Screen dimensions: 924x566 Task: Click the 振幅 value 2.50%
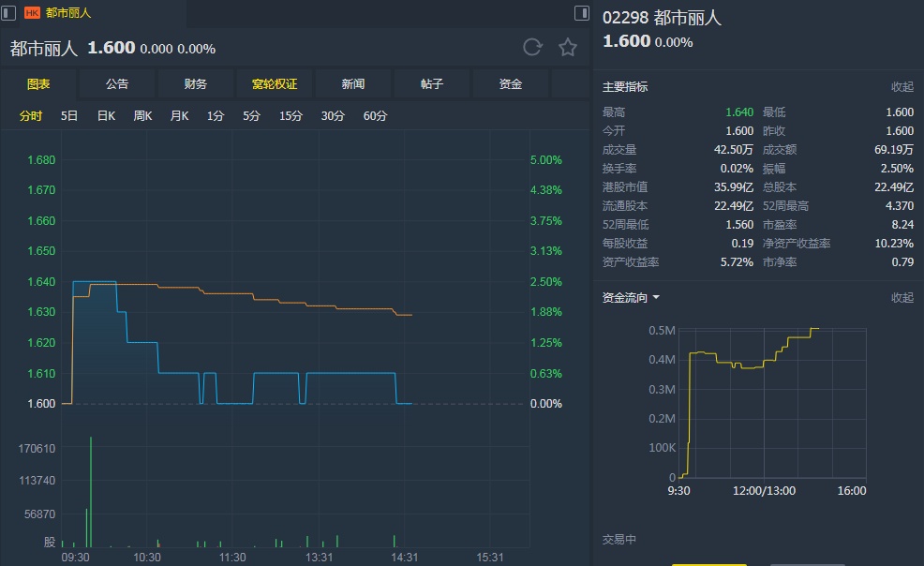897,169
